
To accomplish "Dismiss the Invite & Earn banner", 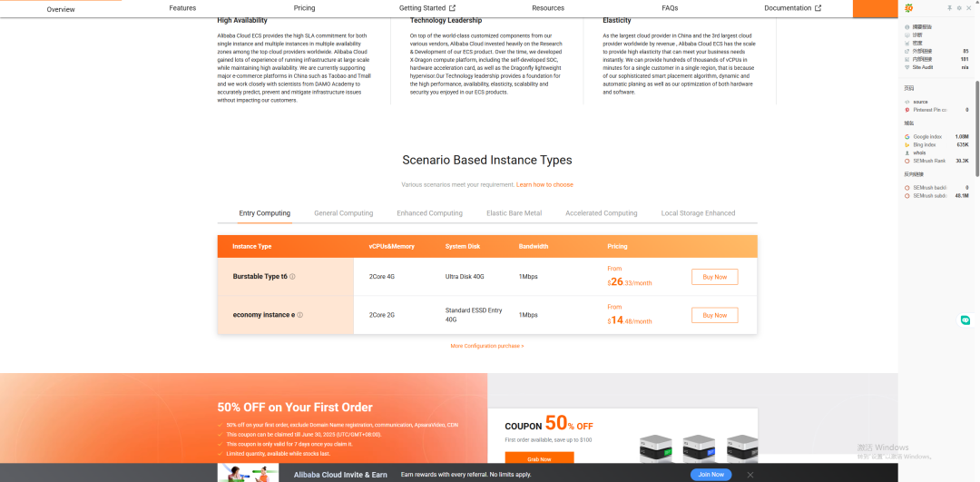I will tap(750, 475).
